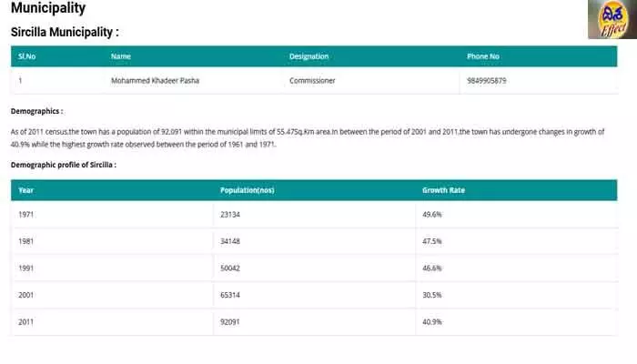Select the Sl.No column header
The image size is (637, 364).
(26, 56)
